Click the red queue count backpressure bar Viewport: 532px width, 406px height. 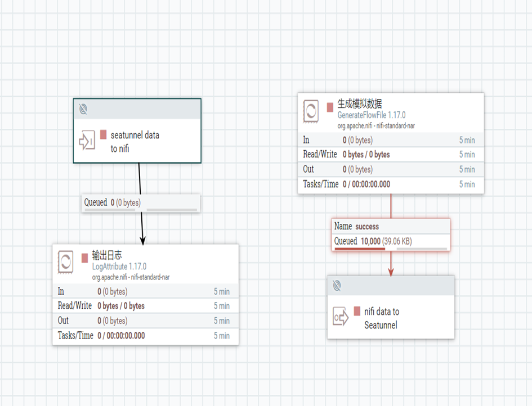[x=360, y=249]
